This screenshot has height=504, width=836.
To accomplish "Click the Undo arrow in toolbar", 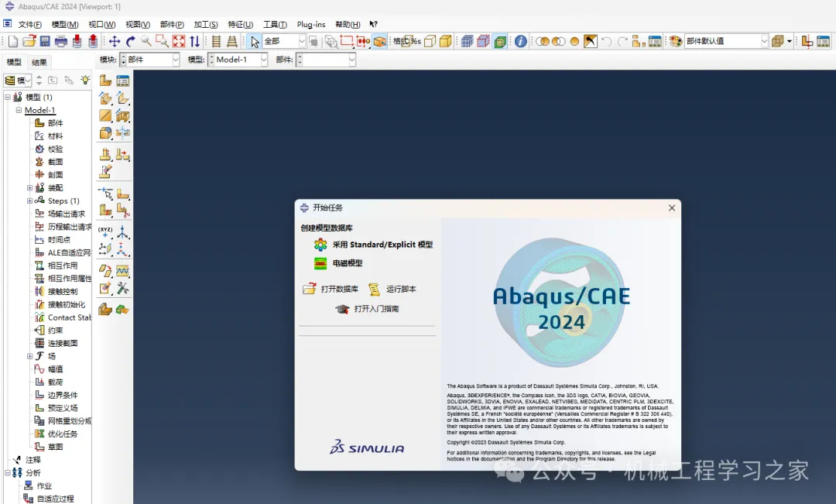I will (x=606, y=41).
